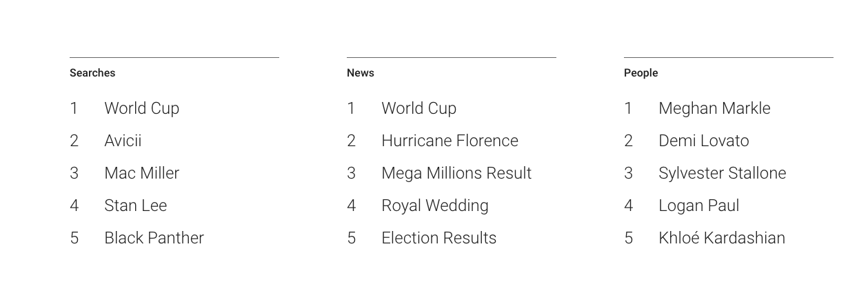Click the Searches column heading
Viewport: 868px width, 291px height.
tap(92, 73)
